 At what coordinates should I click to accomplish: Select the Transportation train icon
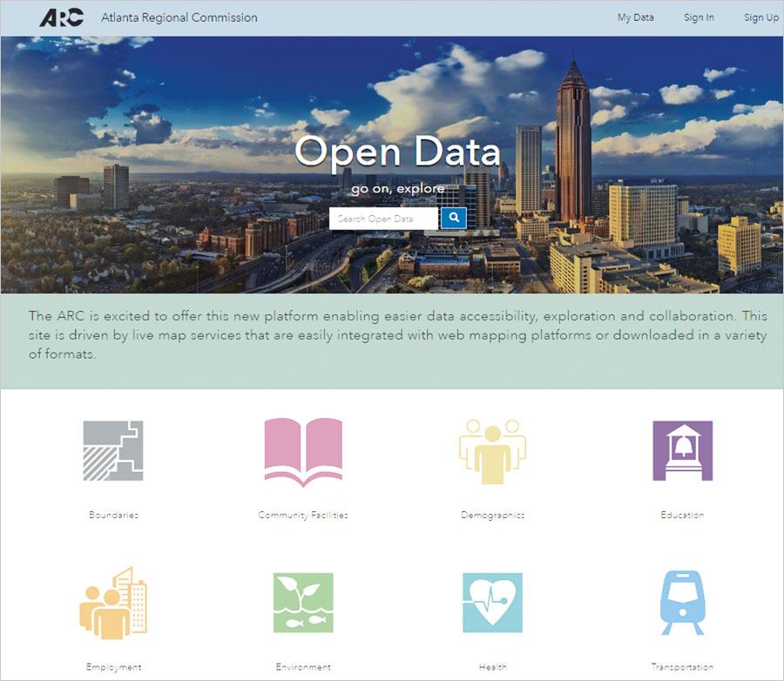click(x=682, y=601)
